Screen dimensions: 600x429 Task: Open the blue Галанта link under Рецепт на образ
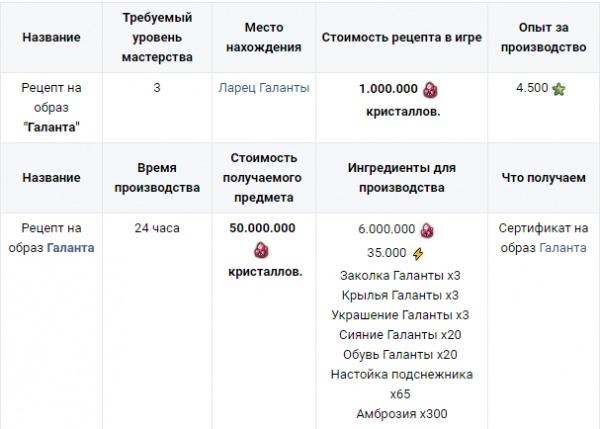coord(73,248)
